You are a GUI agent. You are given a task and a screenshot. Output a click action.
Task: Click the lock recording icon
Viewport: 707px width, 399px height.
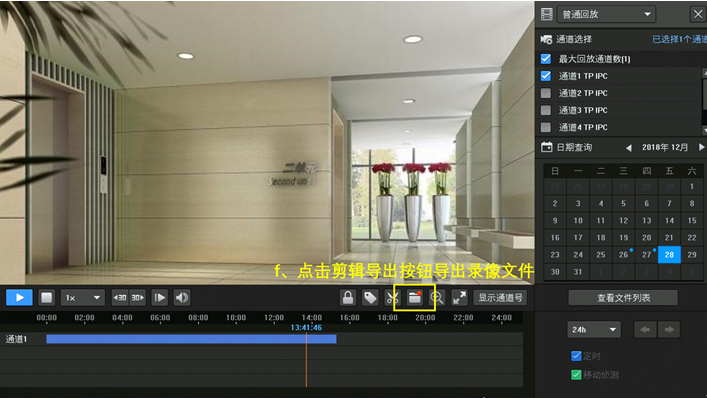[348, 298]
